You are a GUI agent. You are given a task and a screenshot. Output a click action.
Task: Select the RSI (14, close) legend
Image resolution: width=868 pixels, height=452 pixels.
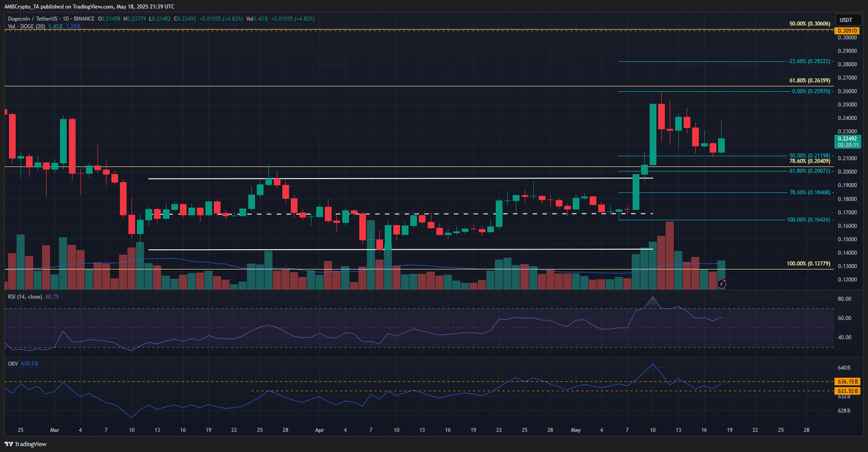(25, 297)
